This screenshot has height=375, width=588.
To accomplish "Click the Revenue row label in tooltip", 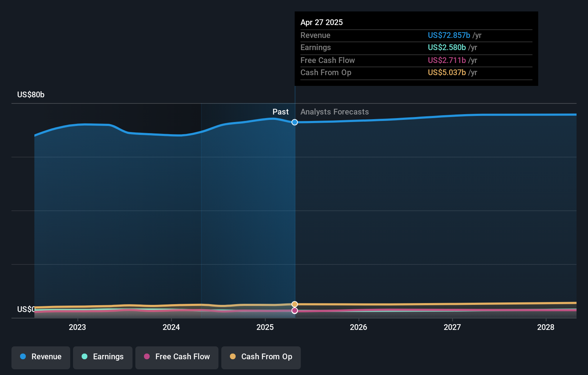I will [315, 35].
